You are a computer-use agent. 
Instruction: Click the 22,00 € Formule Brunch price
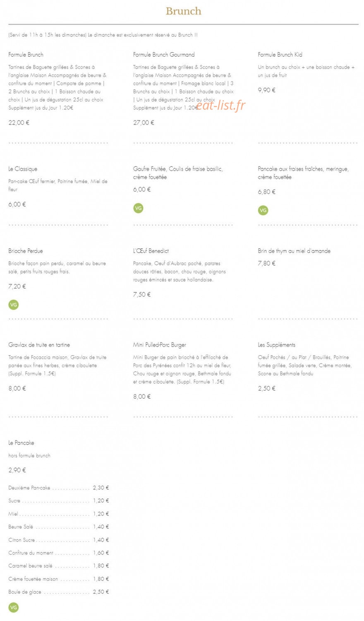click(19, 123)
